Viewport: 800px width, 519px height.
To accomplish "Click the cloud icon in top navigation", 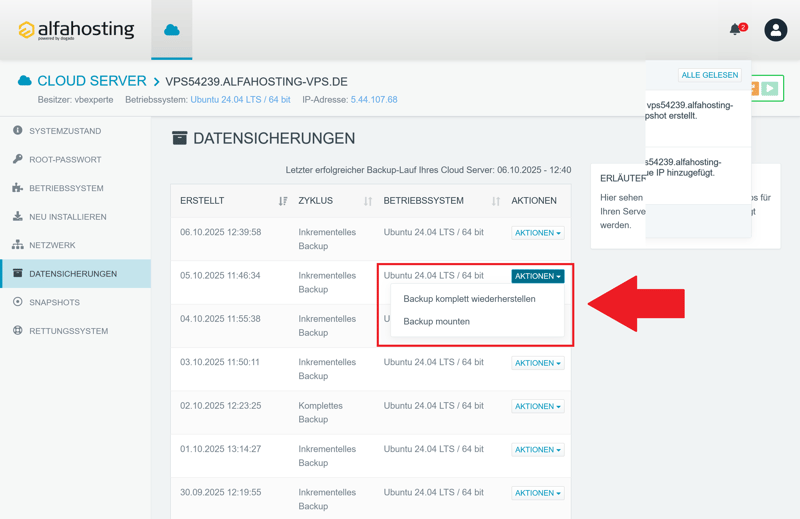I will [172, 30].
